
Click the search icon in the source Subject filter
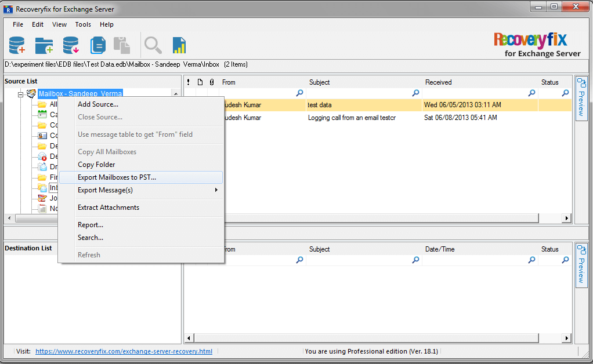415,93
